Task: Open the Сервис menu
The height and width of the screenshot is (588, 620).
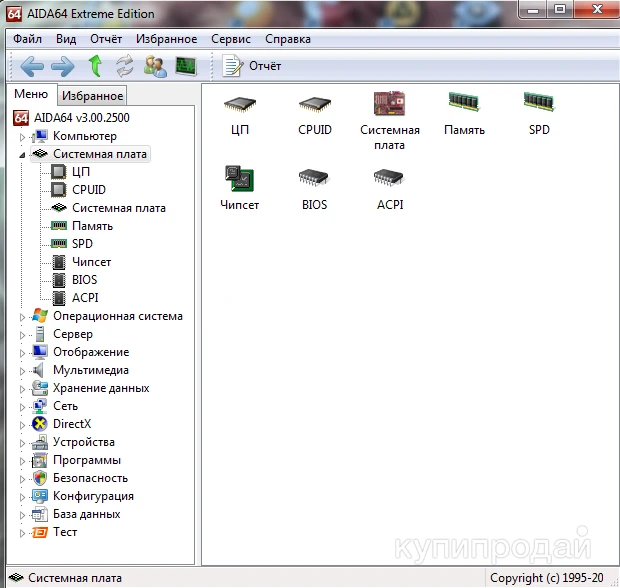Action: (x=231, y=39)
